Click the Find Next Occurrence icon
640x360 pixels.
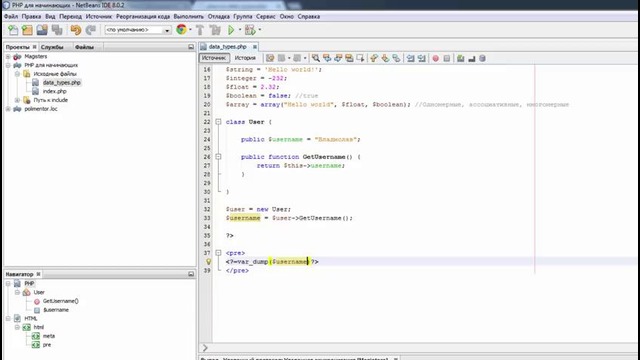pos(338,58)
